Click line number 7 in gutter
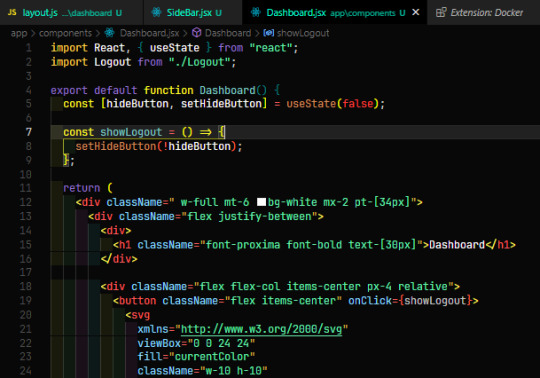Viewport: 540px width, 378px height. [x=29, y=132]
